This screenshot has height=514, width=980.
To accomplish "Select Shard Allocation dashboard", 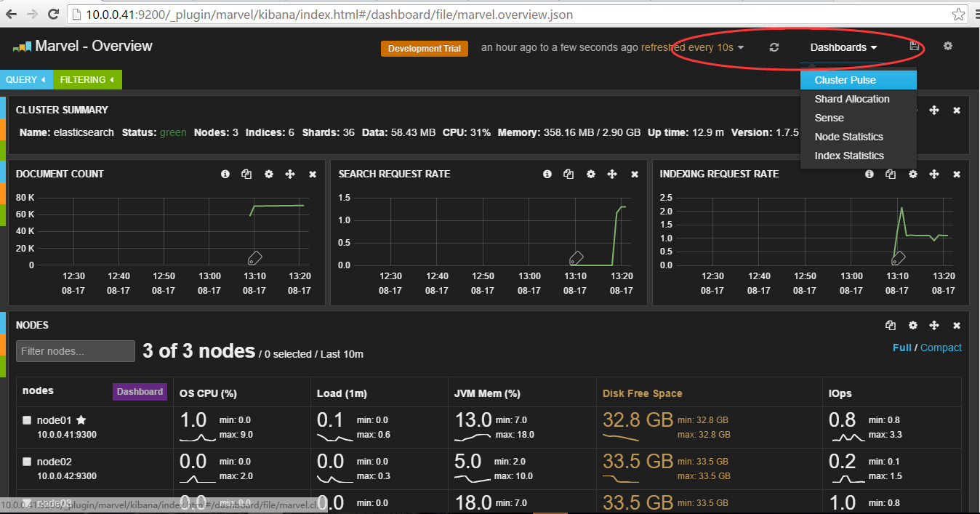I will point(859,99).
